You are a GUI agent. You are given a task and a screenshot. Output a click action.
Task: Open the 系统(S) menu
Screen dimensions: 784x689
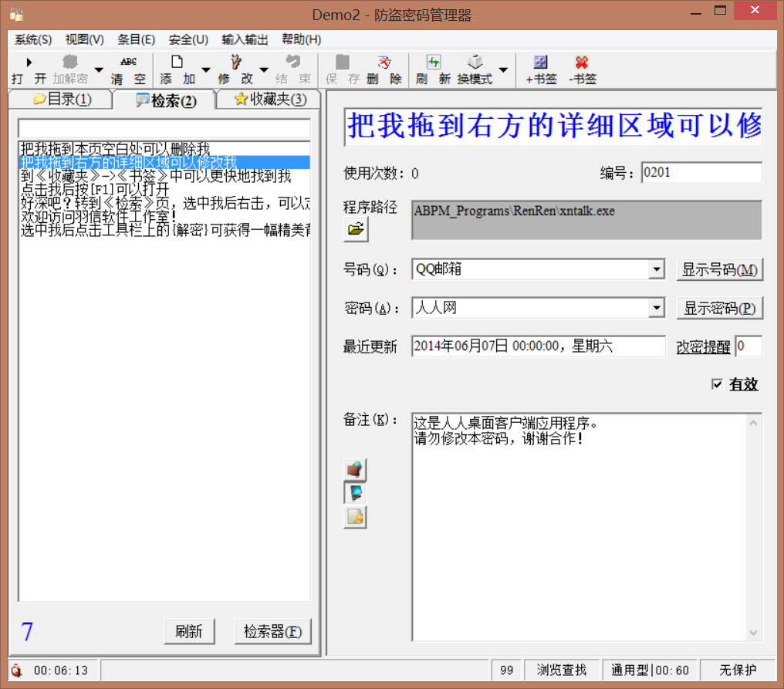click(x=33, y=39)
